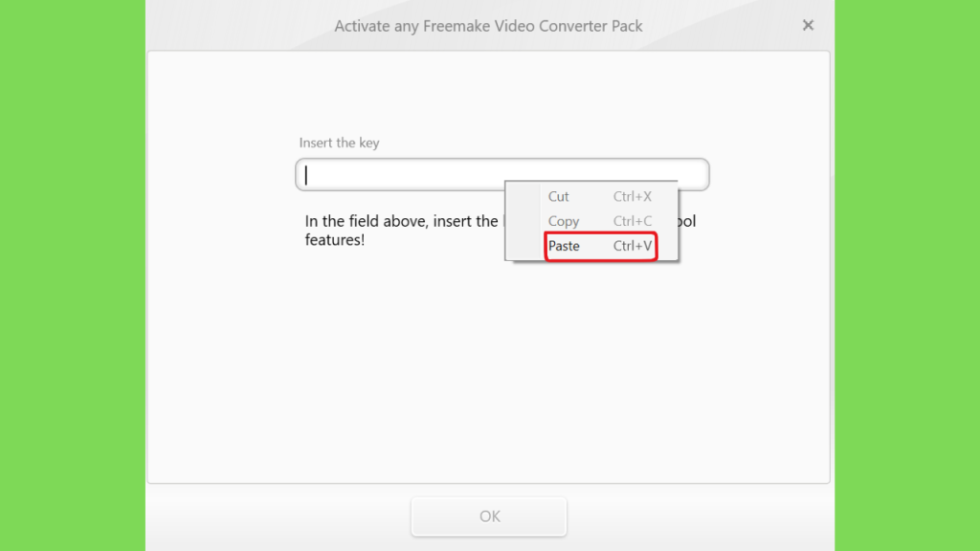This screenshot has width=980, height=551.
Task: Click the green background right of dialog
Action: click(907, 275)
